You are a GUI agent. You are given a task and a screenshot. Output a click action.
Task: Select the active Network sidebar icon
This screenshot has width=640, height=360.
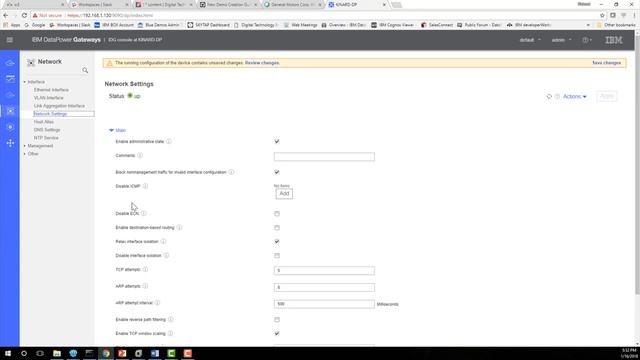(10, 111)
